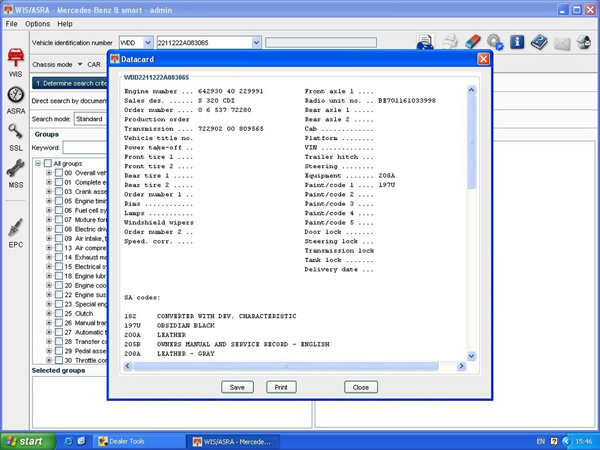The width and height of the screenshot is (600, 450).
Task: Click datacard vertical scrollbar thumb
Action: [x=471, y=142]
